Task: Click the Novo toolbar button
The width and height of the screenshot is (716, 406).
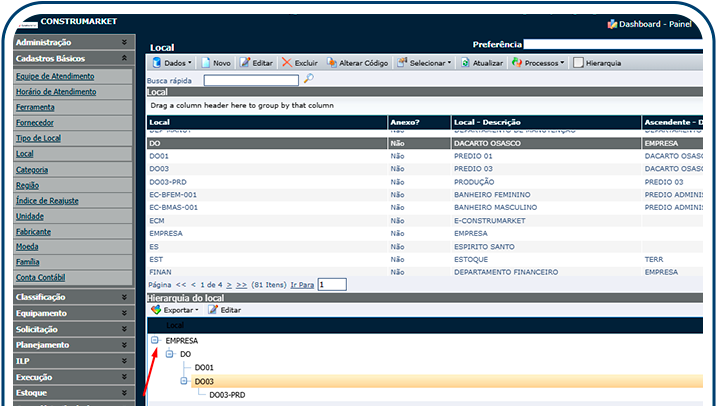Action: coord(215,62)
